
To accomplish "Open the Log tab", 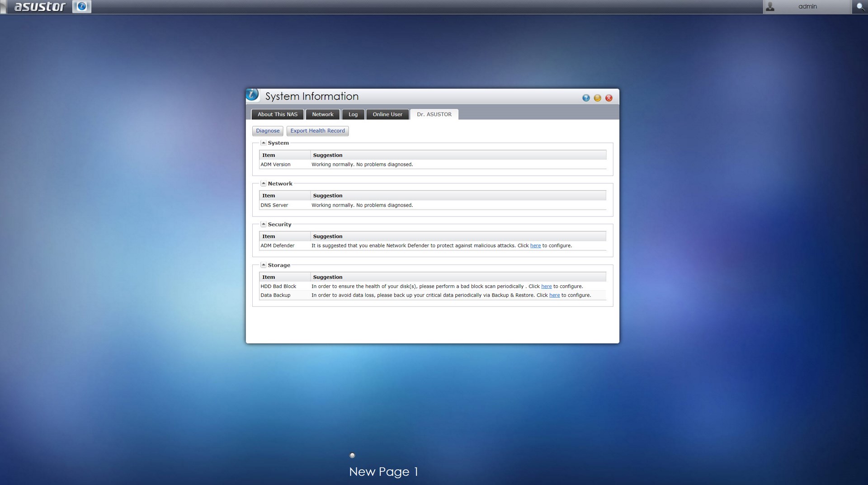I will (x=353, y=114).
